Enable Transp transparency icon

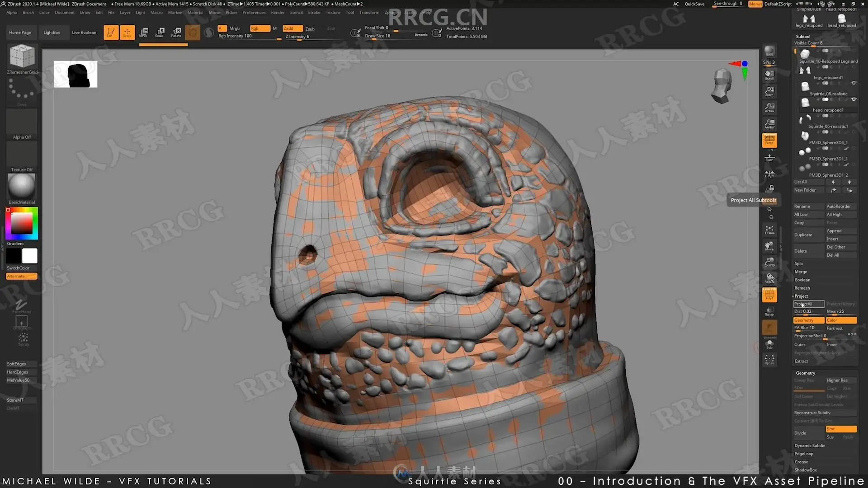click(x=769, y=311)
